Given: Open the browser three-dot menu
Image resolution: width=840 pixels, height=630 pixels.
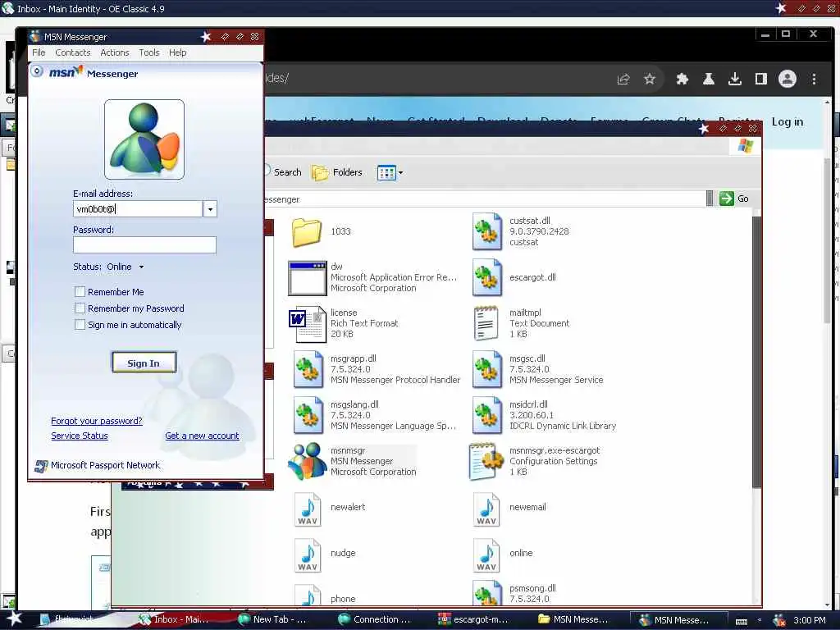Looking at the screenshot, I should (x=815, y=80).
